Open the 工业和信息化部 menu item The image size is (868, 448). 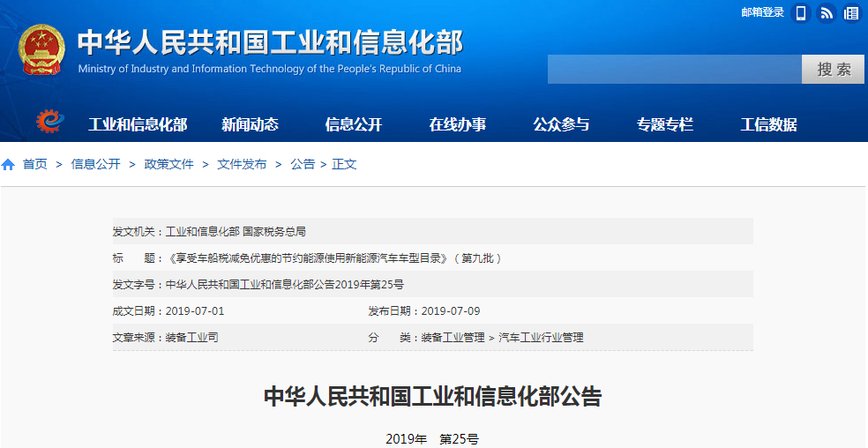(x=138, y=124)
